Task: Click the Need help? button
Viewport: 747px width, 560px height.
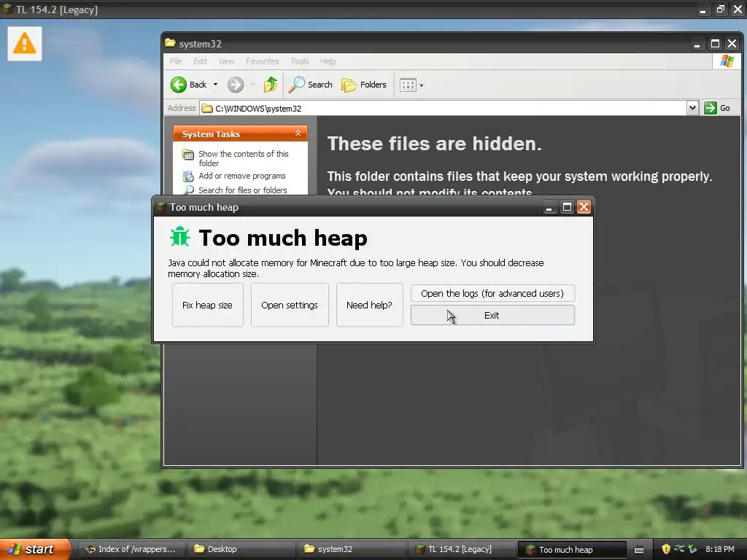Action: coord(369,305)
